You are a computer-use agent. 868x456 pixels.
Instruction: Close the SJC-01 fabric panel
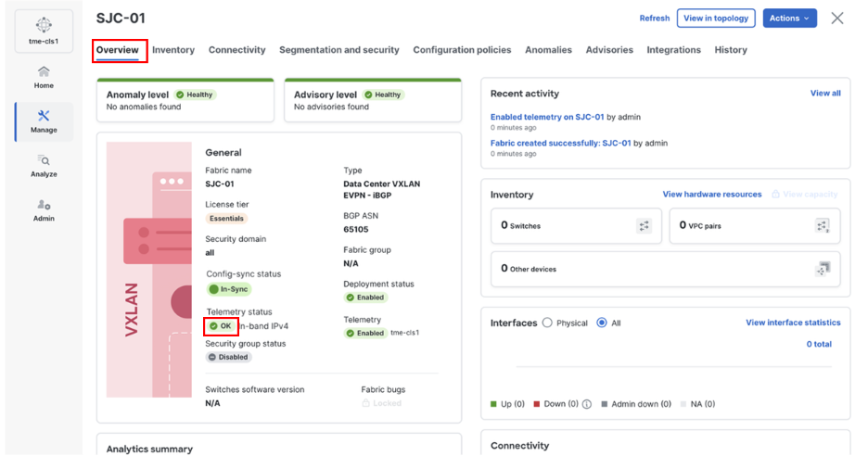tap(837, 19)
